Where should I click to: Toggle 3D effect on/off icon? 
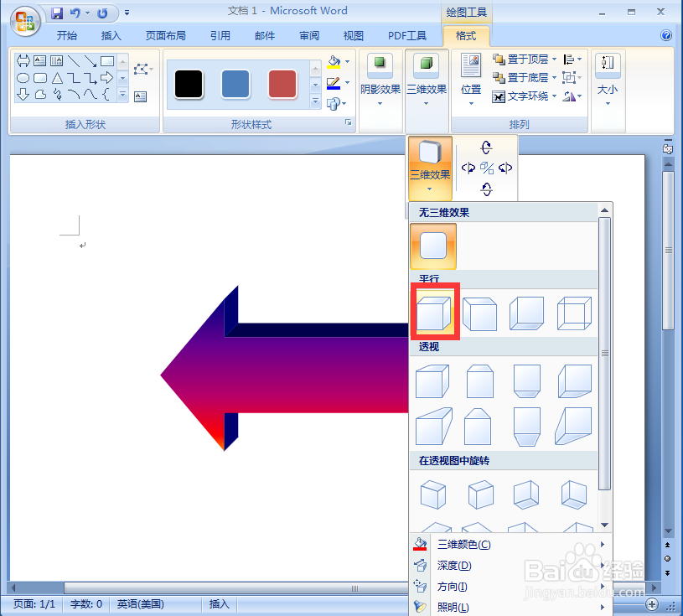tap(487, 168)
